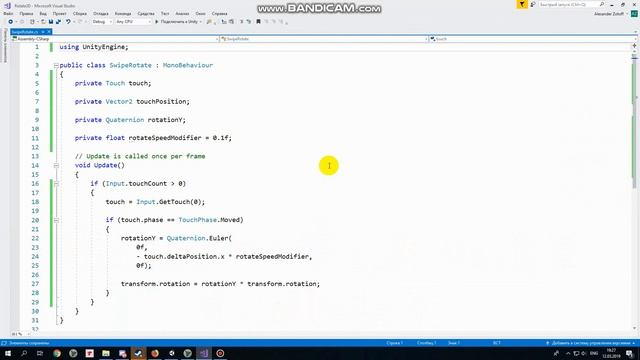Open the Debug configuration dropdown
Viewport: 640px width, 360px height.
pos(102,22)
